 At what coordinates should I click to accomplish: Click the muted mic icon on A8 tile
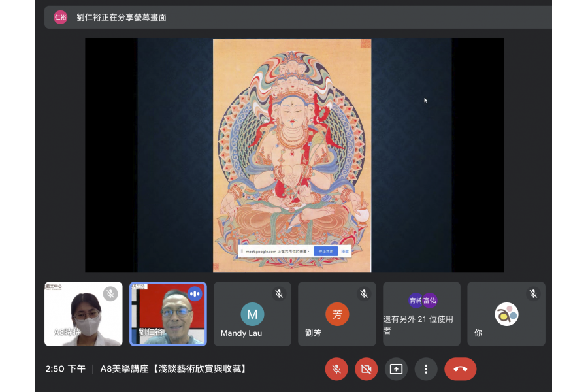coord(110,294)
